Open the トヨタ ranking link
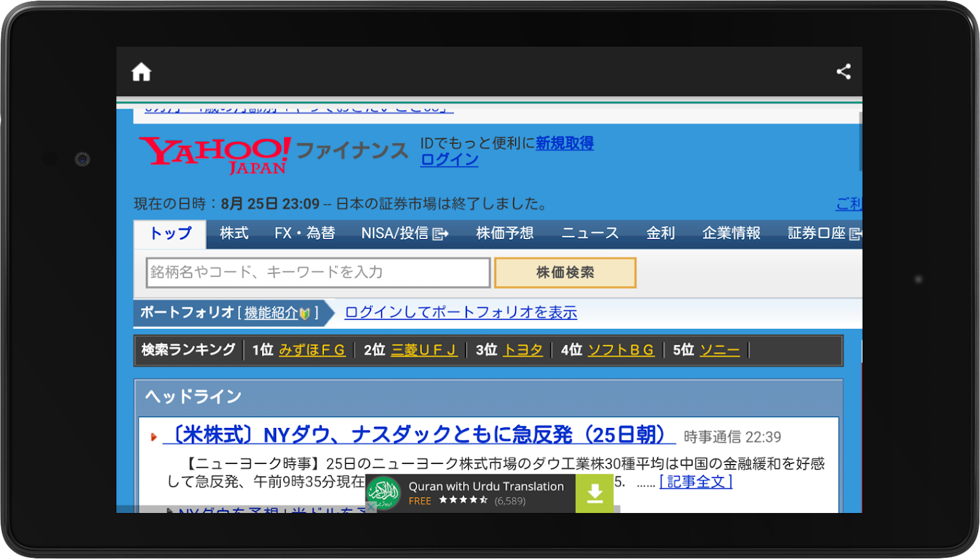This screenshot has height=559, width=980. pos(523,350)
